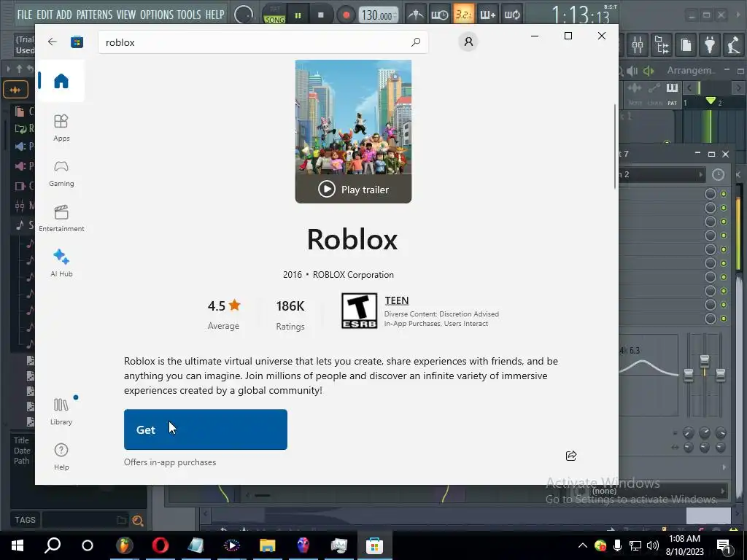Viewport: 747px width, 560px height.
Task: Go back using the Store back arrow
Action: 53,42
